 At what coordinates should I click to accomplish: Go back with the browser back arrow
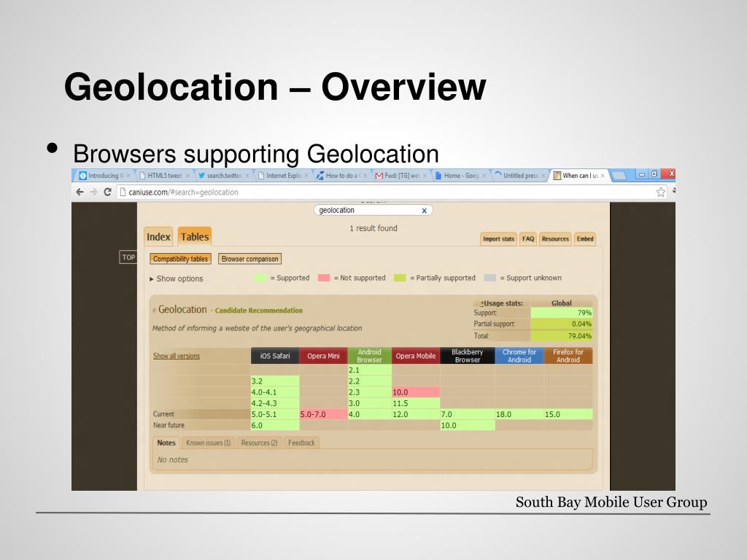coord(80,192)
